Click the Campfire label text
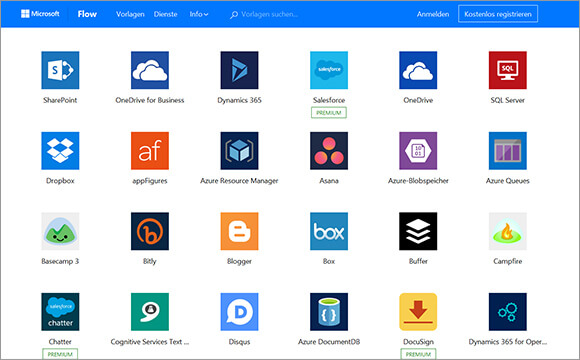This screenshot has width=580, height=360. [508, 261]
